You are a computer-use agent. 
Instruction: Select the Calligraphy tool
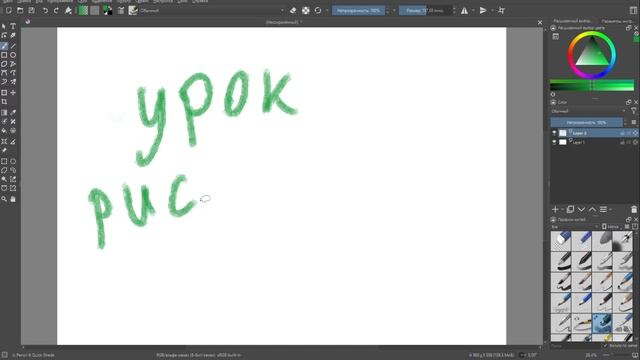(13, 36)
